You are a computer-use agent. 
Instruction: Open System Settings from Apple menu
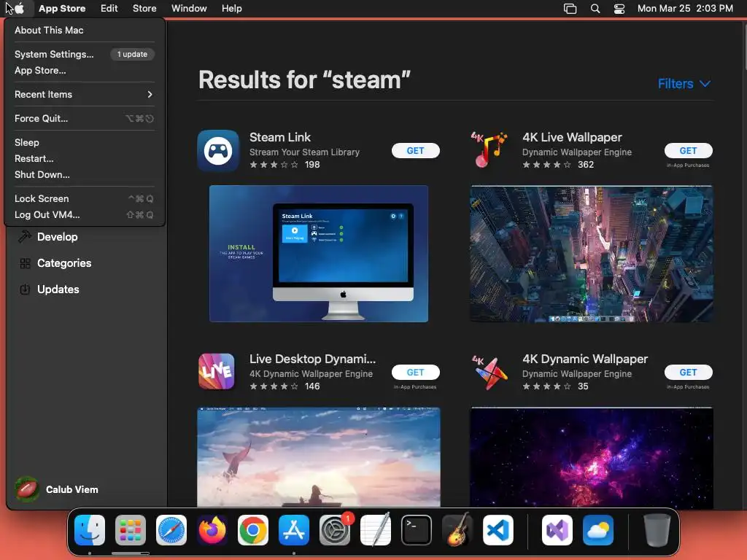(x=84, y=54)
